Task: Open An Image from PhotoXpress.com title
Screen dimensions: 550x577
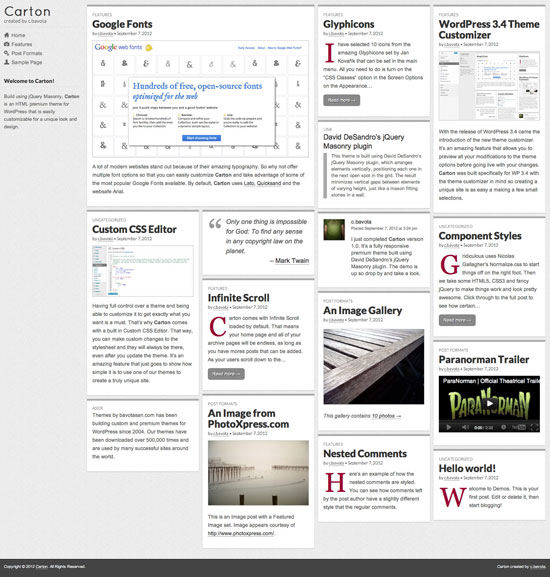Action: click(248, 419)
